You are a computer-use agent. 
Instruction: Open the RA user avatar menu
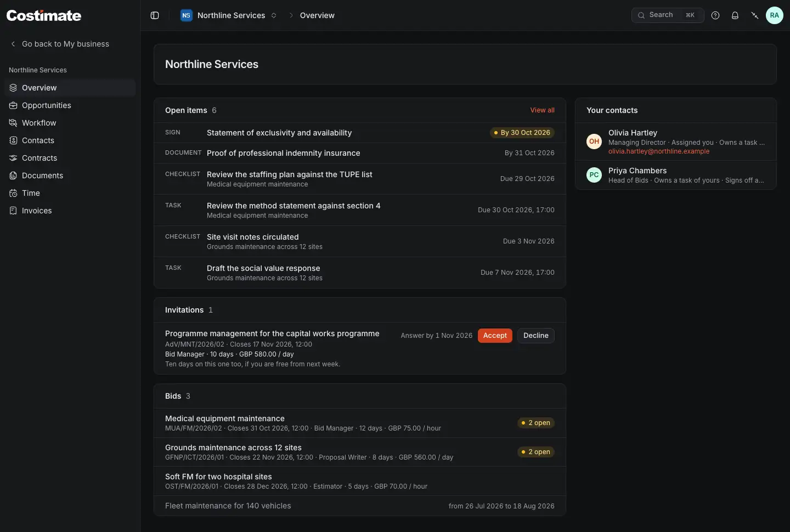[775, 15]
